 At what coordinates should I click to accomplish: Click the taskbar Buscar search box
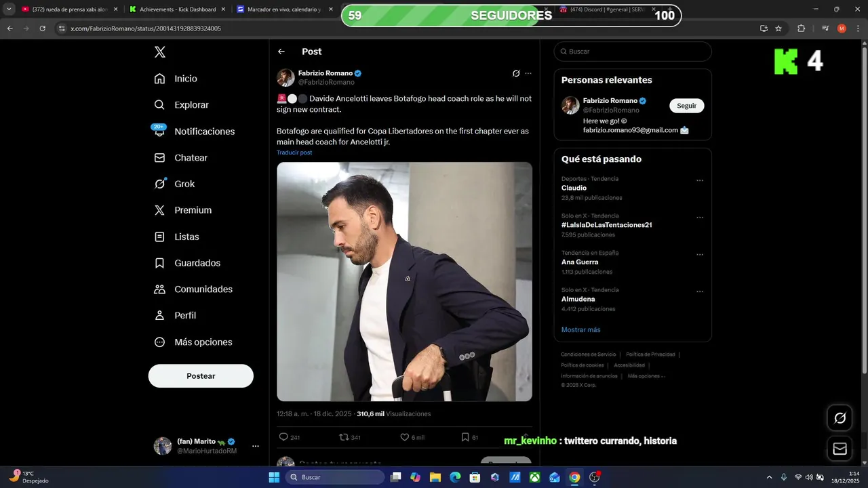[x=335, y=477]
